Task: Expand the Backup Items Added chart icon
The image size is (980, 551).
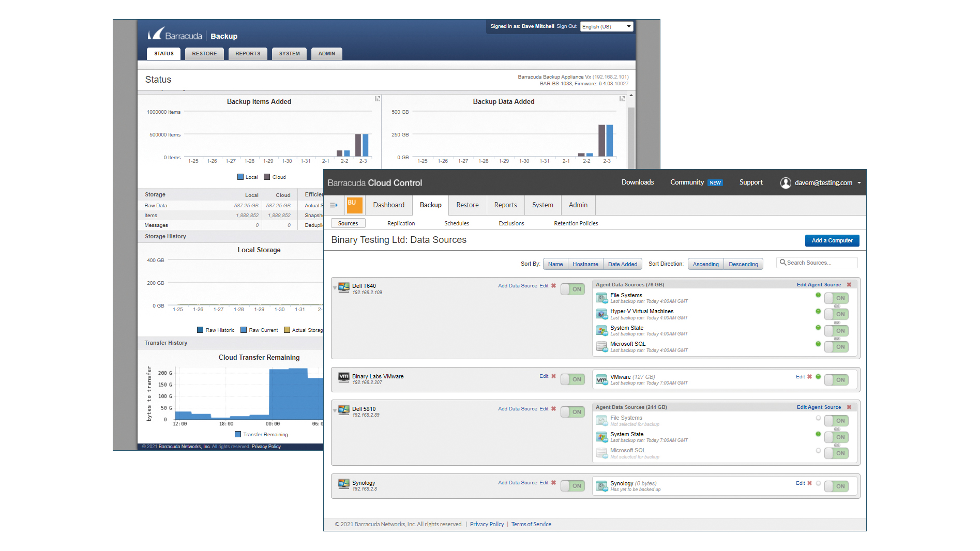Action: point(378,99)
